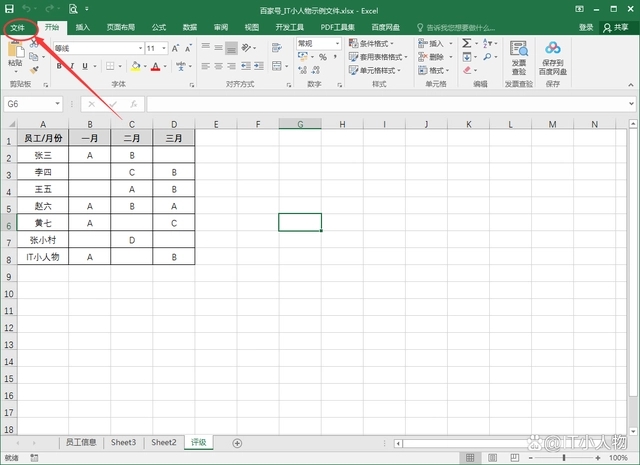Open the 文件 File menu
The image size is (640, 465).
(18, 27)
